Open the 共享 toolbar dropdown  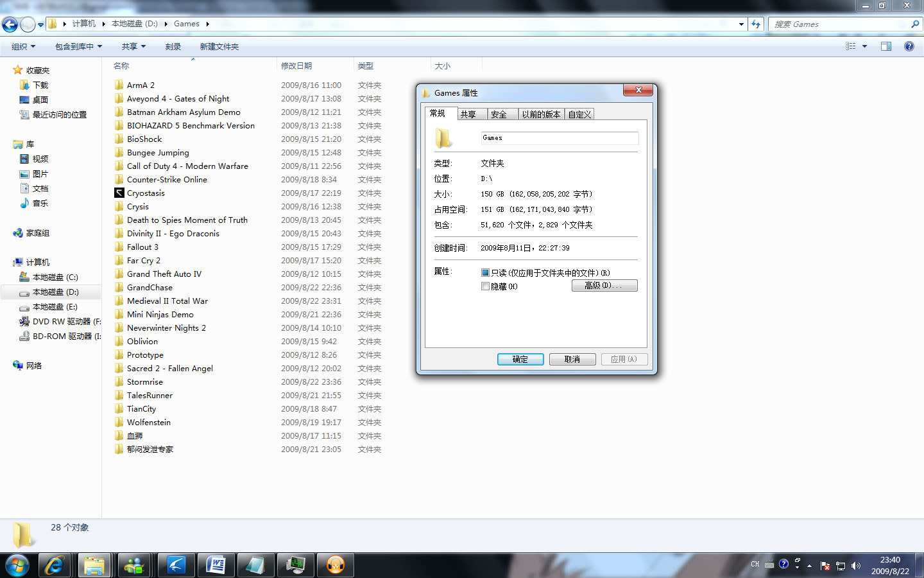click(x=133, y=46)
